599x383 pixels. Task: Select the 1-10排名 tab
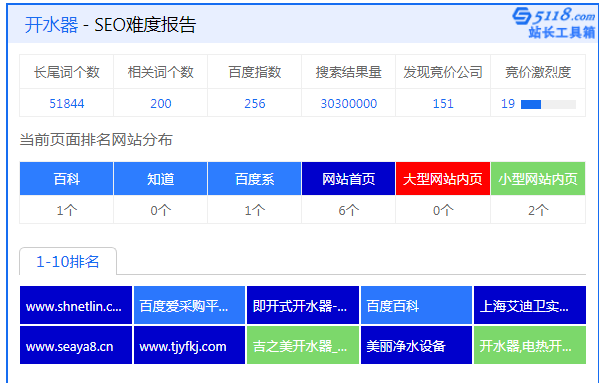tap(68, 262)
